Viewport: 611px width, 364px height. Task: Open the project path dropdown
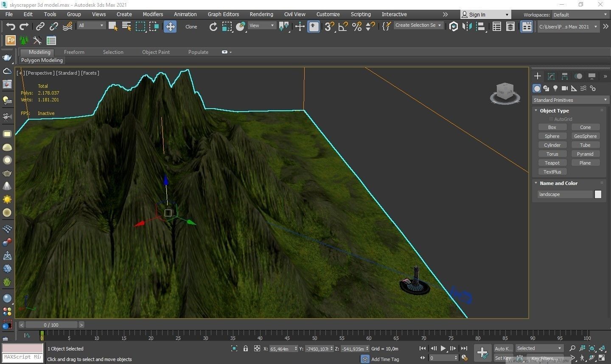pyautogui.click(x=568, y=27)
